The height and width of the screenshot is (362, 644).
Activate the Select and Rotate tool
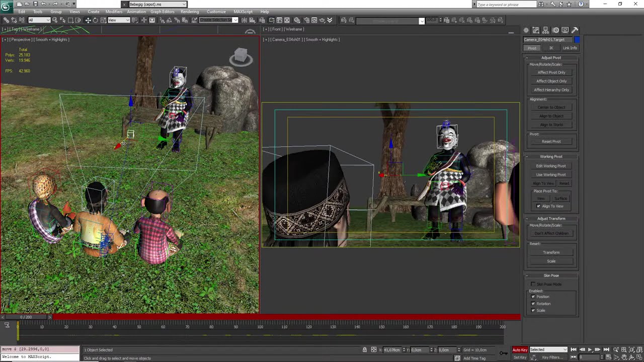coord(95,20)
